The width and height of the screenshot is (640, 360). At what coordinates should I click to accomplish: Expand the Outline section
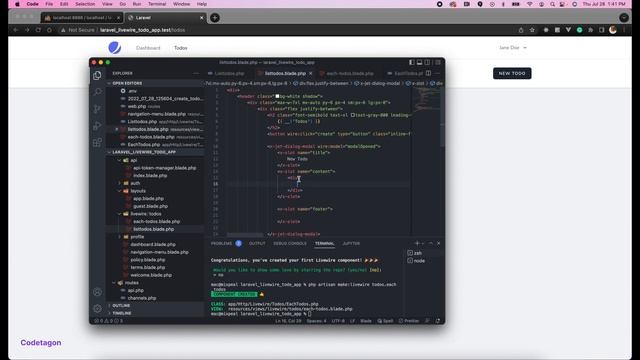coord(155,305)
